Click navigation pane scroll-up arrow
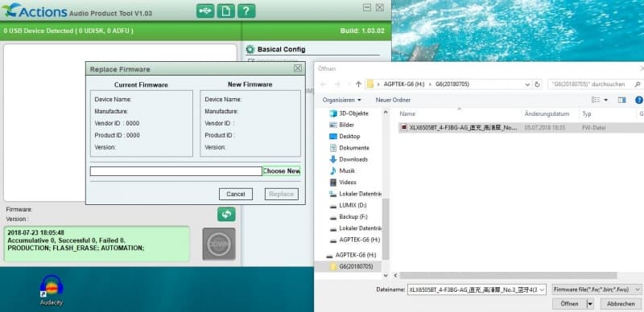Image resolution: width=644 pixels, height=312 pixels. 386,112
